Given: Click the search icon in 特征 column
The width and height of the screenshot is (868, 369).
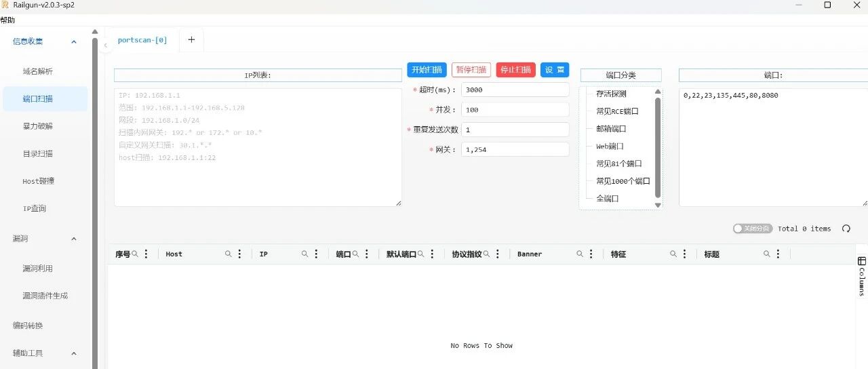Looking at the screenshot, I should point(673,254).
